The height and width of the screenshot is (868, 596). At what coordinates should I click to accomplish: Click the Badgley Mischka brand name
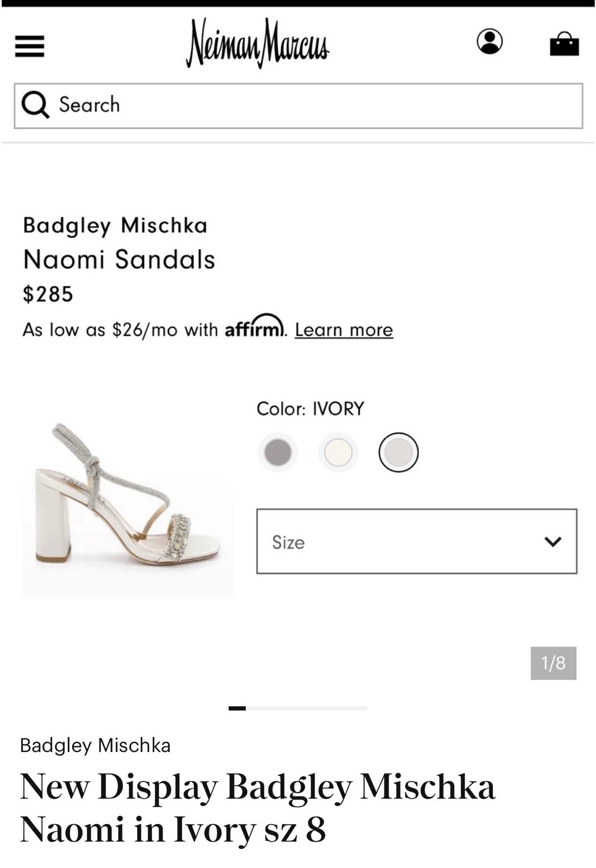coord(115,225)
